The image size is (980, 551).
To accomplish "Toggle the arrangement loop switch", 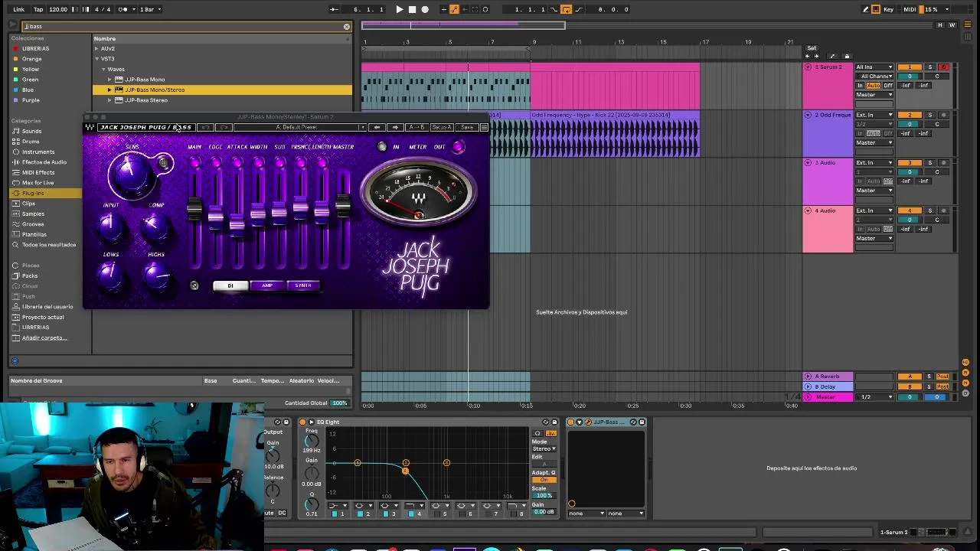I will point(567,9).
